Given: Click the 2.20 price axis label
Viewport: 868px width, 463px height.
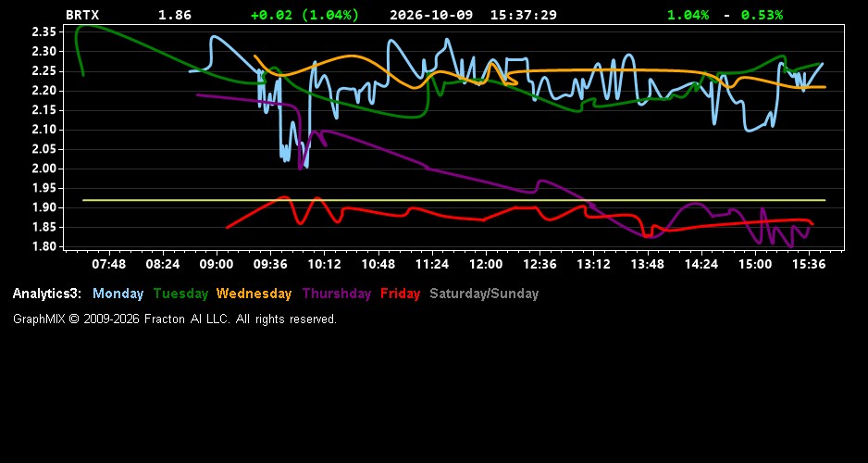Looking at the screenshot, I should point(44,91).
